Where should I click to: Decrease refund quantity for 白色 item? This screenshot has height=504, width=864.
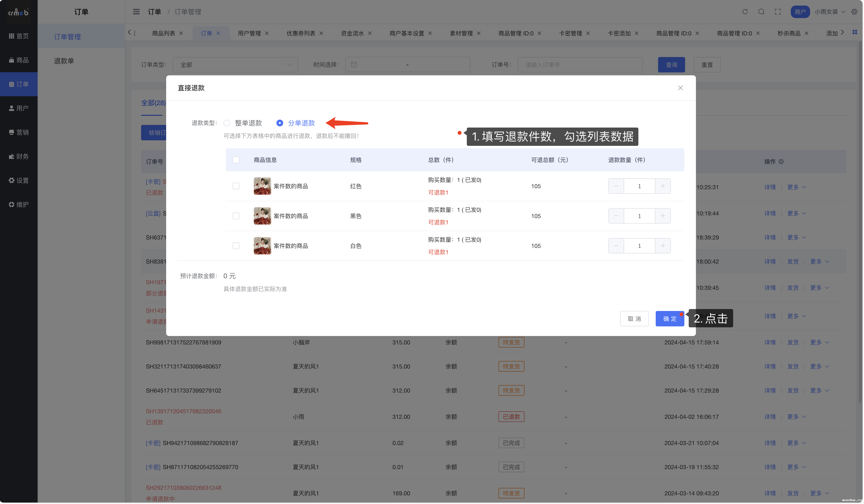click(x=616, y=246)
